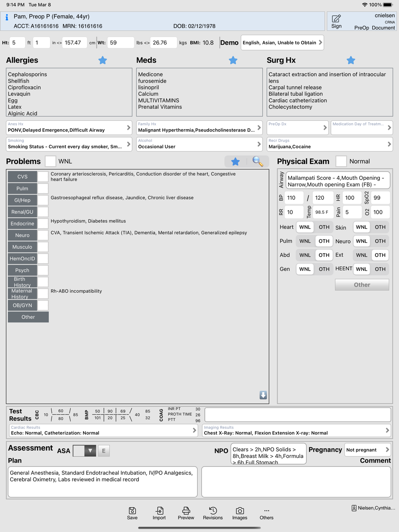Expand Cardiac Results field
399x532 pixels.
103,430
